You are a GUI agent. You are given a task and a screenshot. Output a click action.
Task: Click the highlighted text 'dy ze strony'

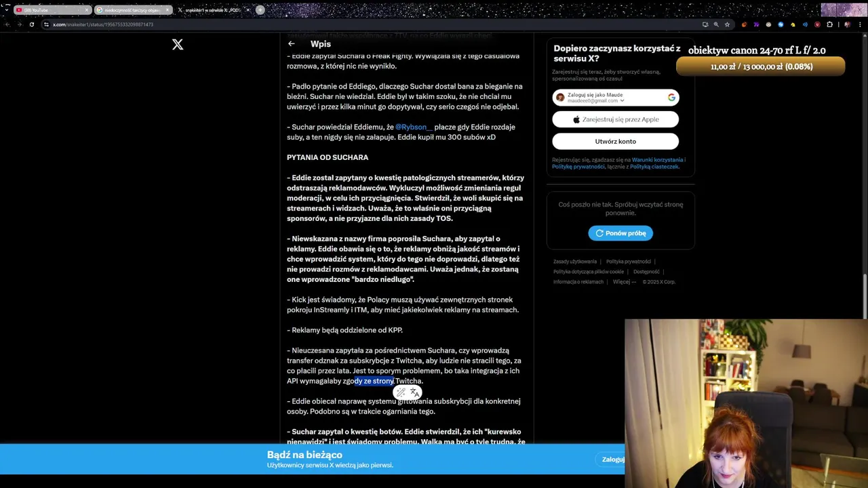(374, 381)
